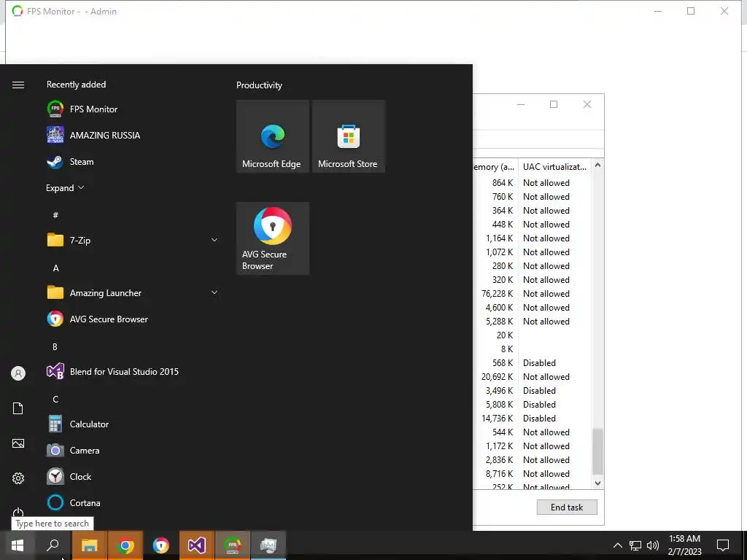
Task: Click the letter C section header
Action: pyautogui.click(x=55, y=399)
